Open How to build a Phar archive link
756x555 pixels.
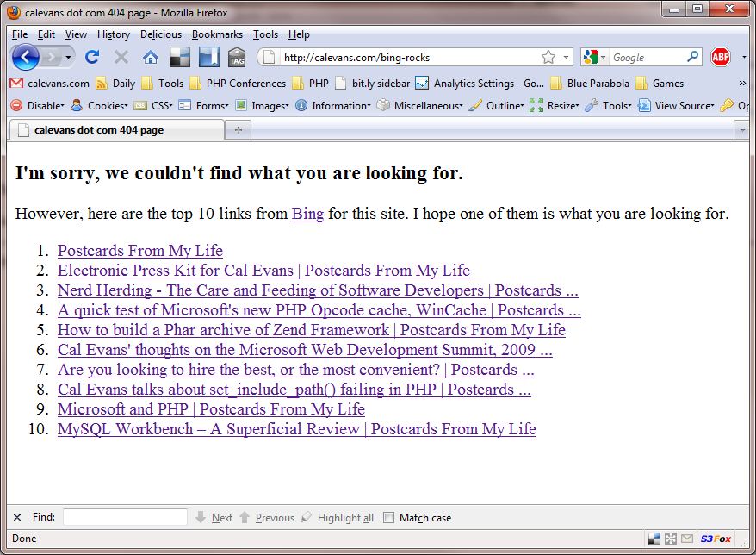[x=312, y=330]
